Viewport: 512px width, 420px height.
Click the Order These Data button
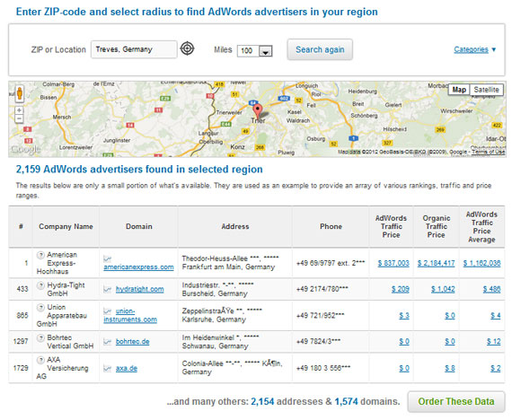(x=455, y=401)
